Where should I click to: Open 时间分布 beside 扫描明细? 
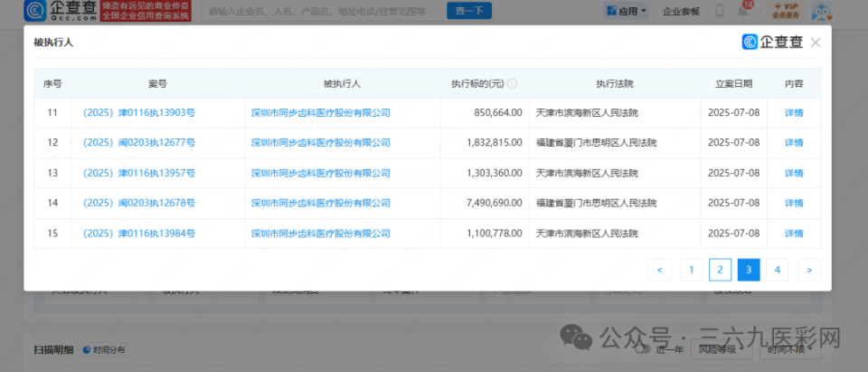104,349
